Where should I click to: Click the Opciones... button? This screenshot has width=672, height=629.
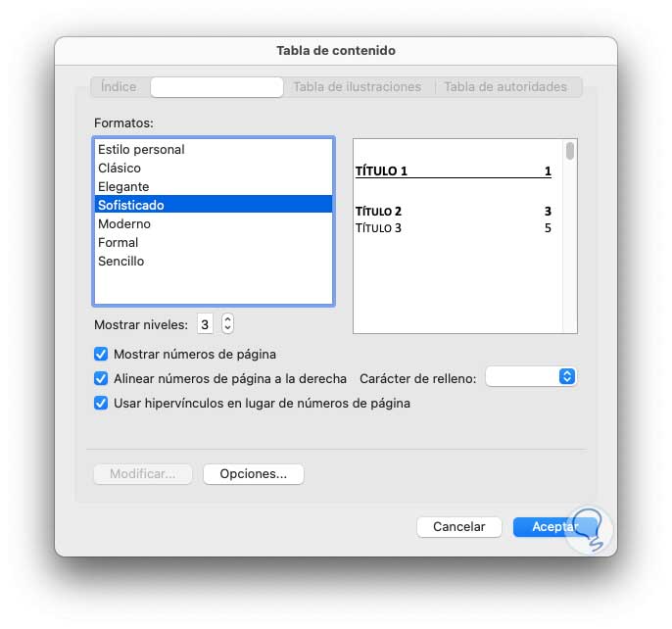[253, 474]
